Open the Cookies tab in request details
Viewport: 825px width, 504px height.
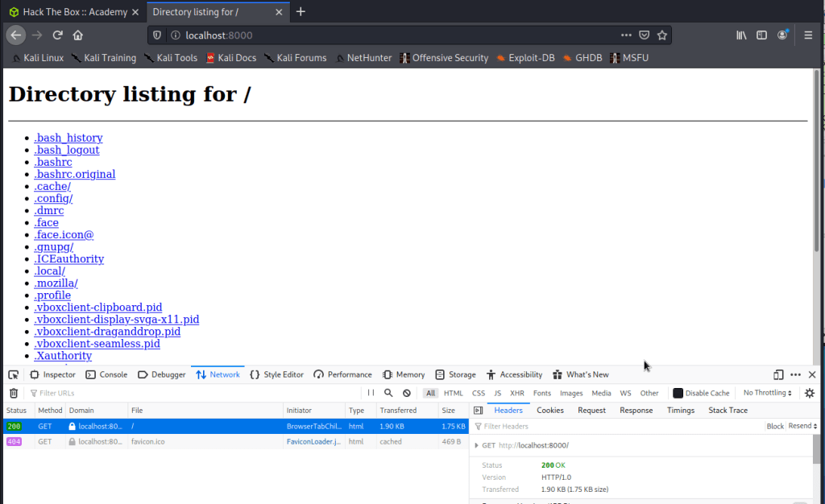click(x=550, y=411)
